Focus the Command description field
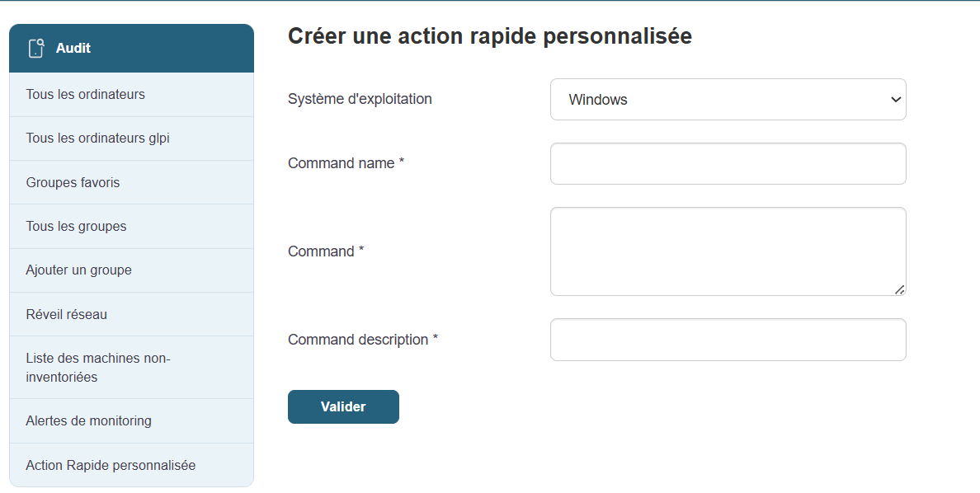980x493 pixels. point(728,340)
